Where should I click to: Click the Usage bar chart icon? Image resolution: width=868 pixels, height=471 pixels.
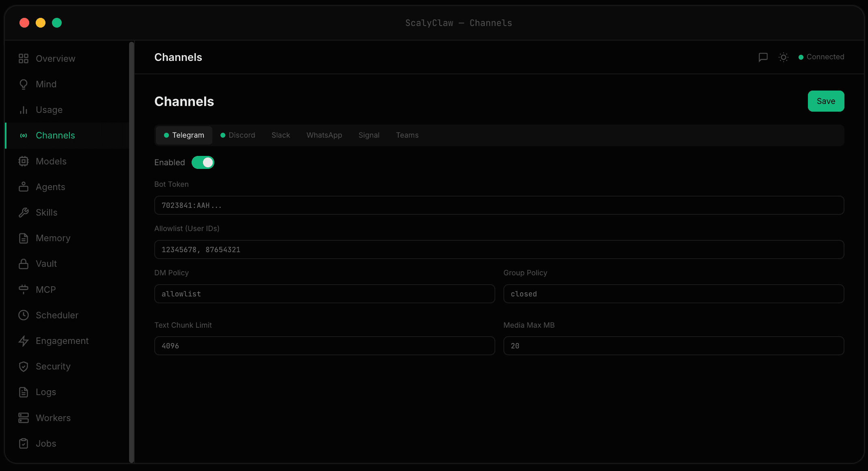click(23, 110)
